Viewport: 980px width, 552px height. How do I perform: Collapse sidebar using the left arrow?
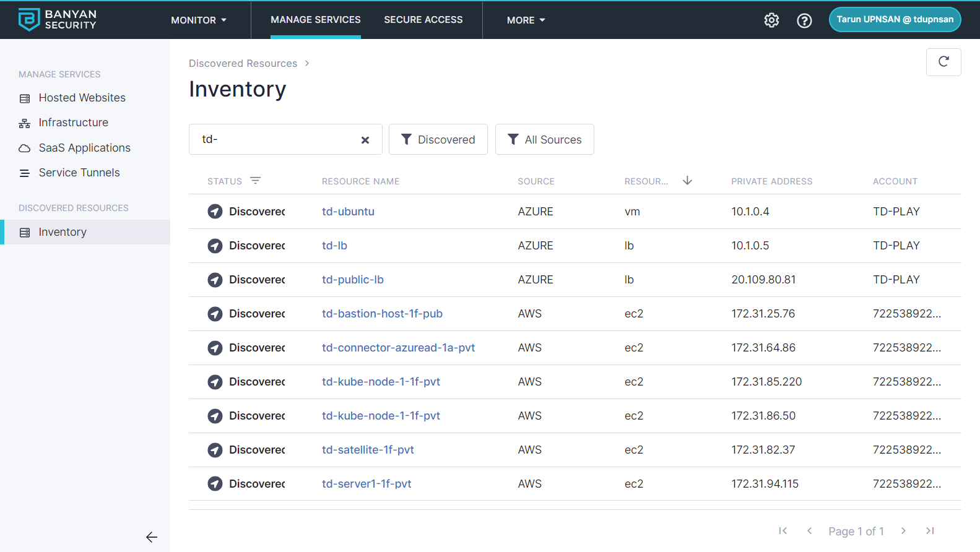tap(152, 537)
